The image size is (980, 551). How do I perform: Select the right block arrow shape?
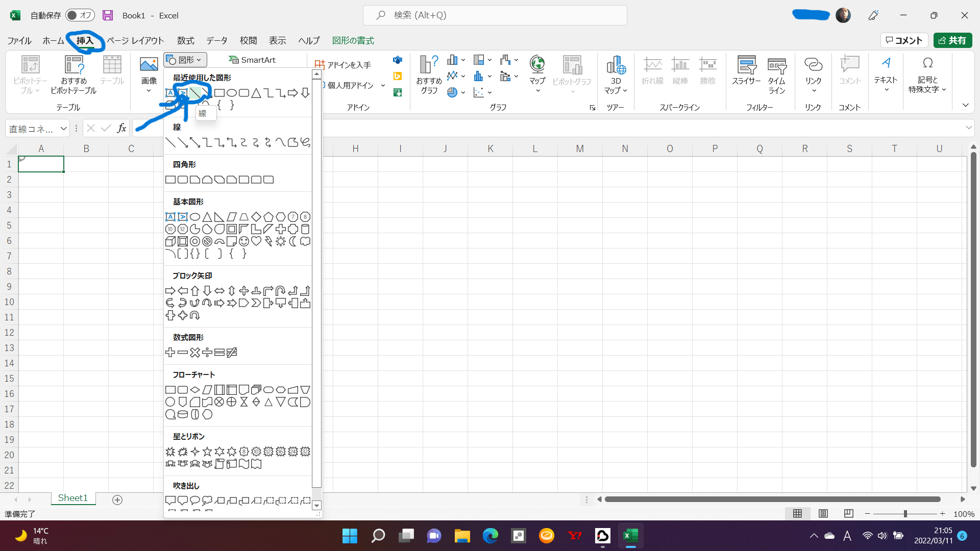170,291
